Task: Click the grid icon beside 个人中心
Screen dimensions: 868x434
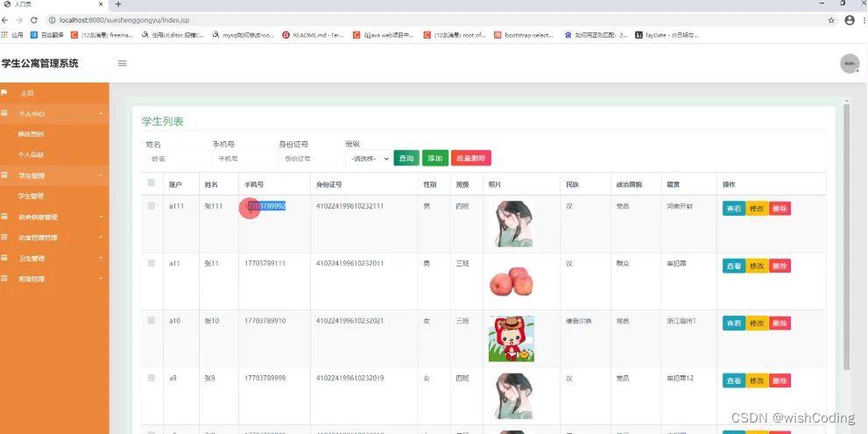Action: pos(4,113)
